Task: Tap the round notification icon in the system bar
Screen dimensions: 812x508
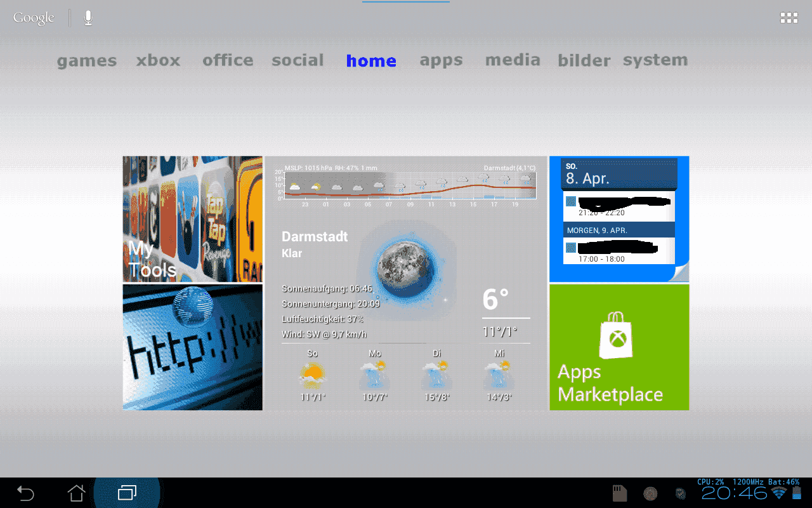Action: point(650,493)
